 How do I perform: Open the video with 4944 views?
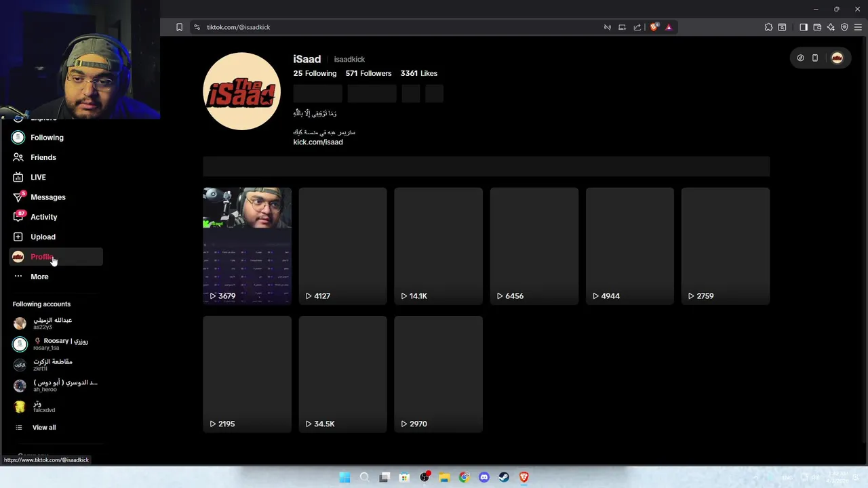629,245
